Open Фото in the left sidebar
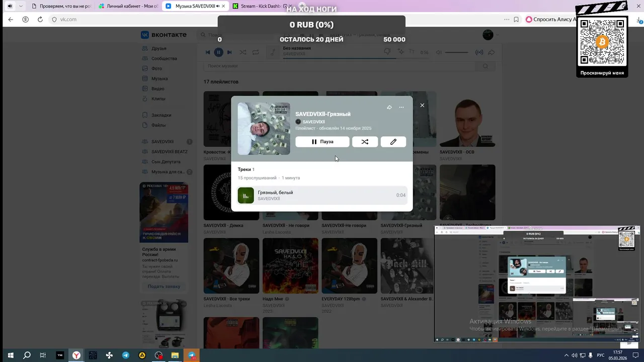Viewport: 644px width, 362px height. (x=156, y=68)
